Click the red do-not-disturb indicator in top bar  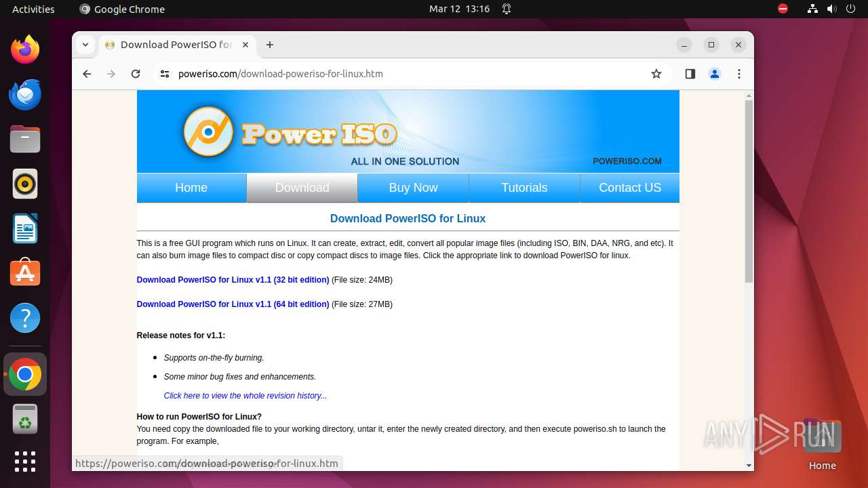783,9
